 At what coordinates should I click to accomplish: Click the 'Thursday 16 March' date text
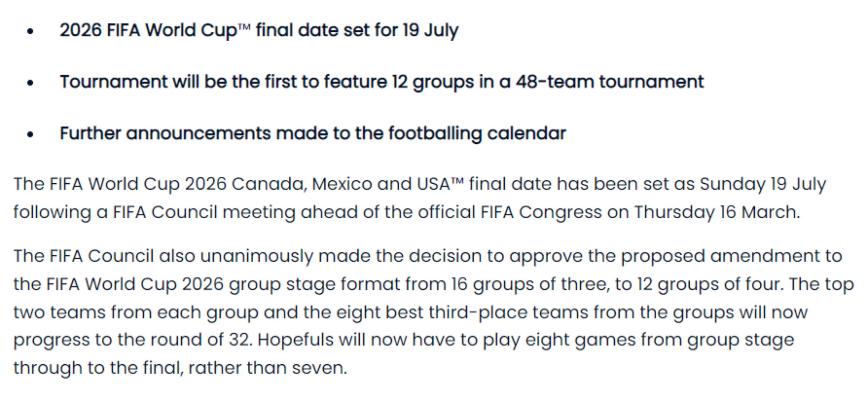[717, 213]
